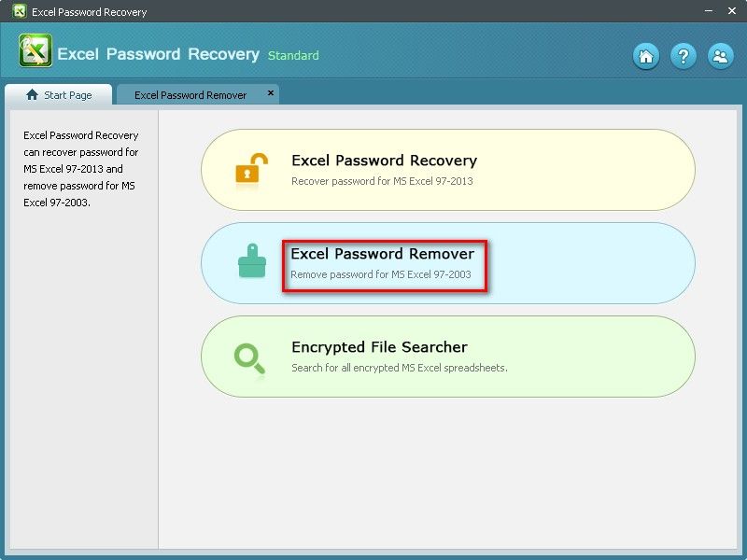This screenshot has height=560, width=747.
Task: Click the green Standard edition label
Action: tap(293, 55)
